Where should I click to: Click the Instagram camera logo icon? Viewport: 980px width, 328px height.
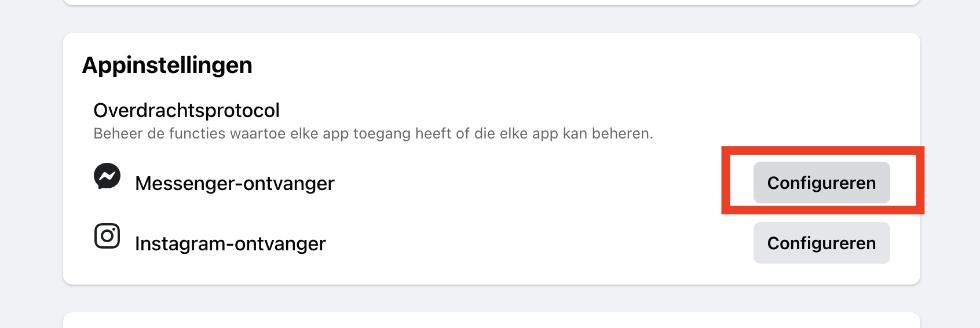107,236
